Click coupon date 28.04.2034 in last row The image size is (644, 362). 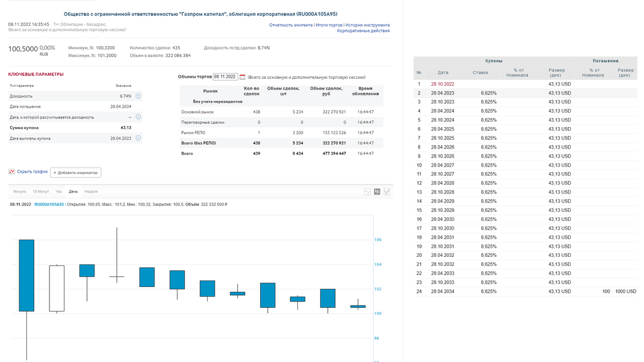[442, 291]
